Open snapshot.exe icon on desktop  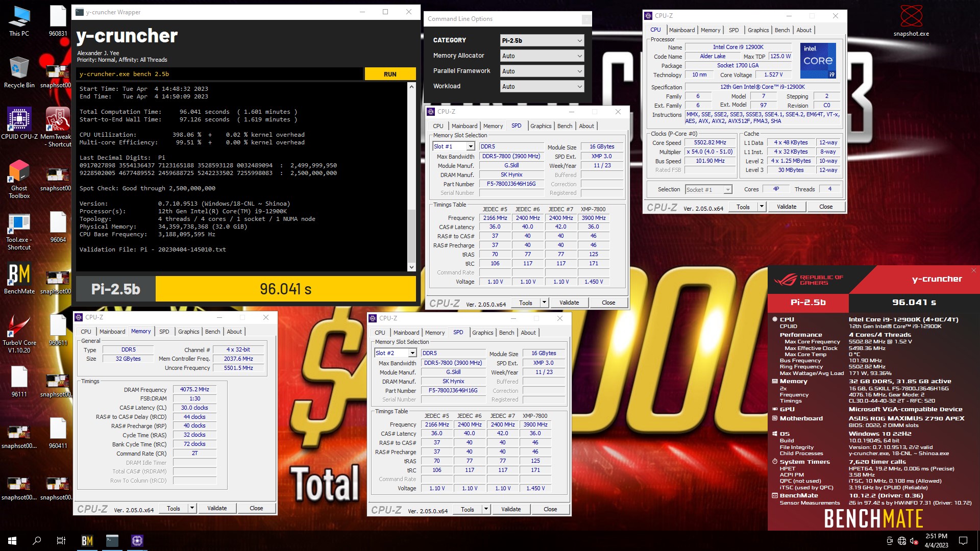[x=911, y=21]
